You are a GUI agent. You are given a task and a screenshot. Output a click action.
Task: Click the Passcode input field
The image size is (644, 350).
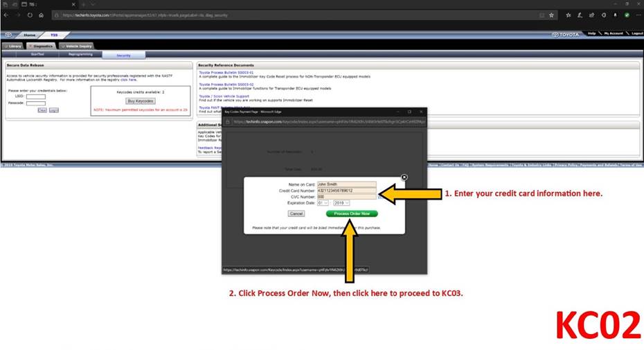(x=36, y=103)
